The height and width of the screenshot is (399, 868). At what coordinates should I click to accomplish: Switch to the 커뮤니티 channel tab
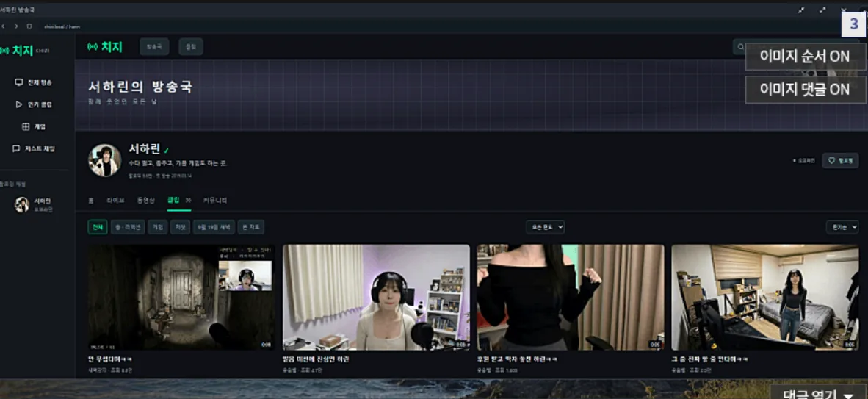click(x=215, y=200)
